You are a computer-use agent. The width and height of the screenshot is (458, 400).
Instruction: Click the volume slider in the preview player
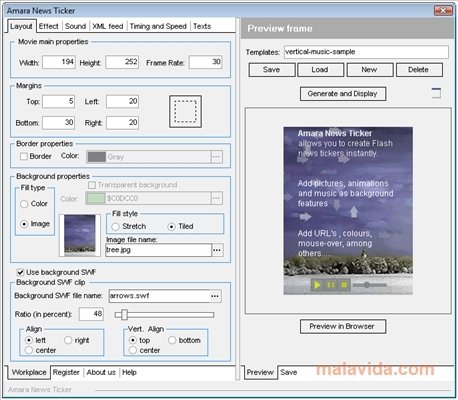pyautogui.click(x=370, y=285)
